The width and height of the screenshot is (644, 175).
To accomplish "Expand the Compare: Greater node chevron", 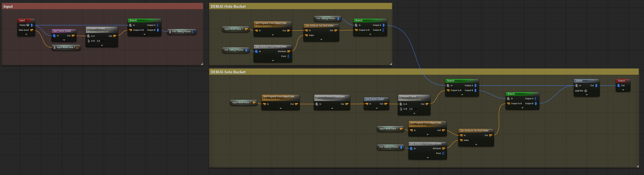I will 102,45.
